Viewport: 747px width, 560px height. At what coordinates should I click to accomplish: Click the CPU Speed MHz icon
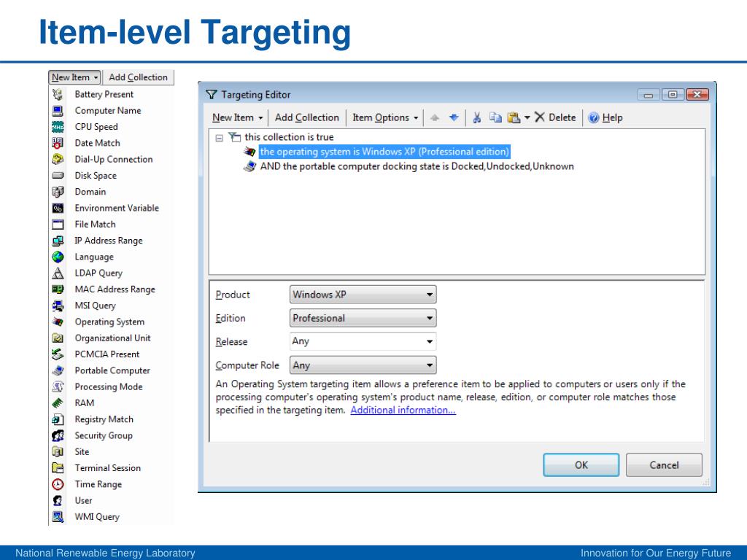click(x=58, y=127)
